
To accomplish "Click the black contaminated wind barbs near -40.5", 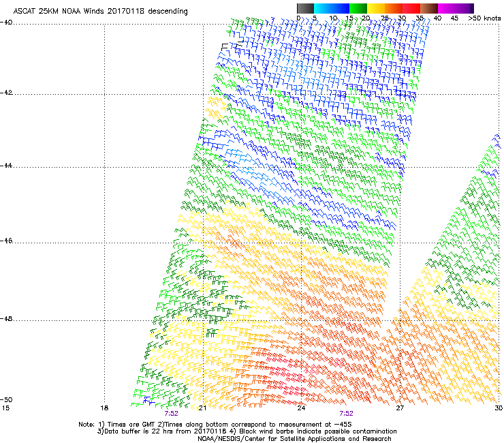I will [x=232, y=44].
